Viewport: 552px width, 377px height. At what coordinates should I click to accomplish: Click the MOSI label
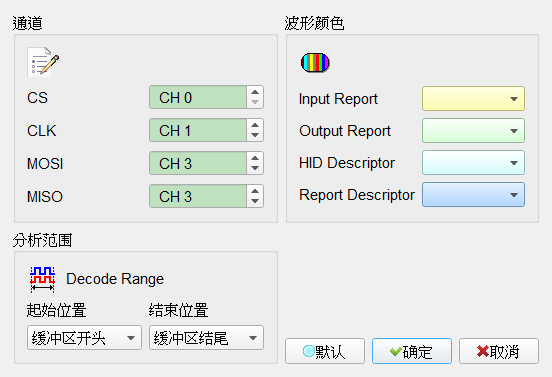pyautogui.click(x=45, y=164)
